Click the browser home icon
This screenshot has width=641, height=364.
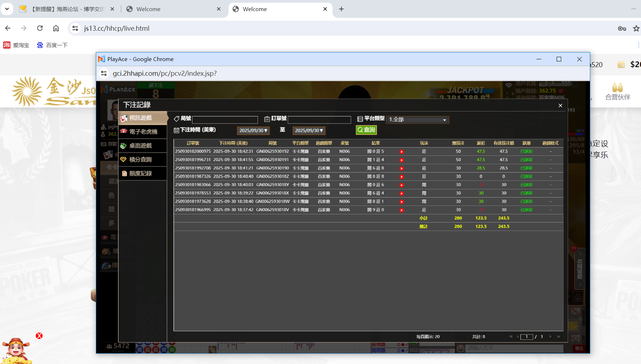coord(56,28)
